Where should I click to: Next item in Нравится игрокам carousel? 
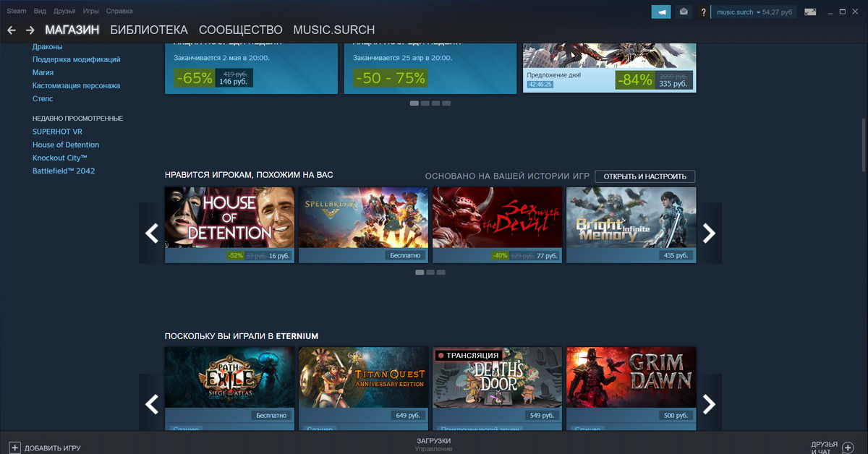pos(709,233)
